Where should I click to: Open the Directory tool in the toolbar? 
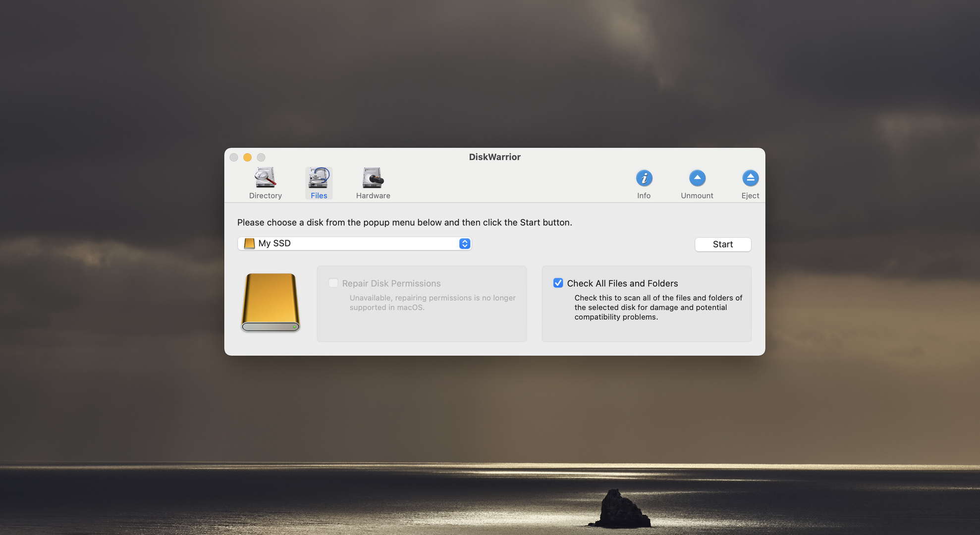[x=265, y=183]
